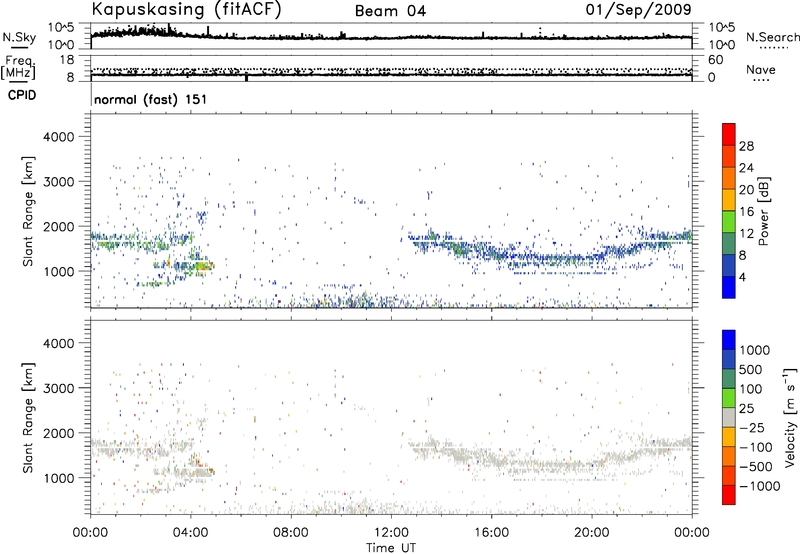
Task: Select the grey −25 to 25 velocity segment
Action: point(729,417)
